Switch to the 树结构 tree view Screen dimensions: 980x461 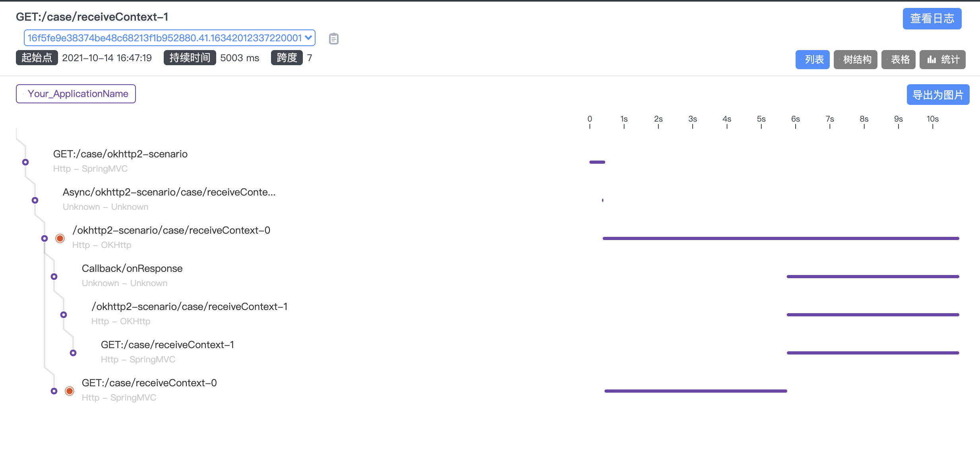pyautogui.click(x=855, y=60)
